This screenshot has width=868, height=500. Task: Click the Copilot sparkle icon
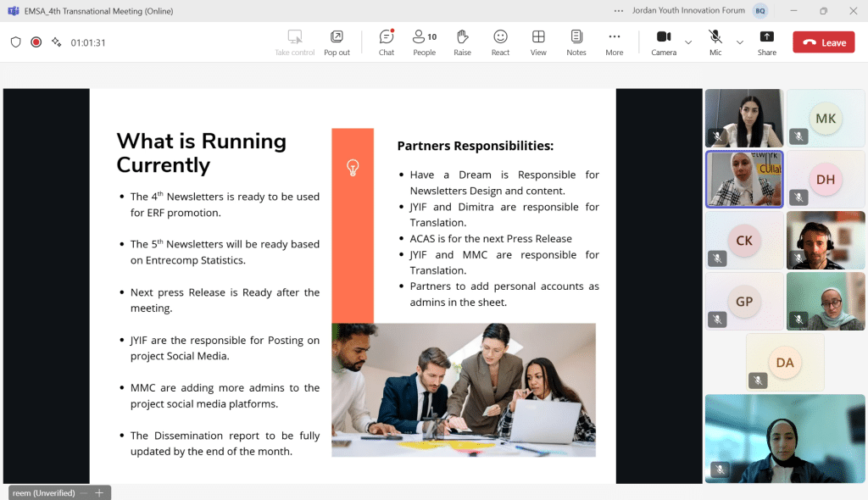click(x=57, y=42)
